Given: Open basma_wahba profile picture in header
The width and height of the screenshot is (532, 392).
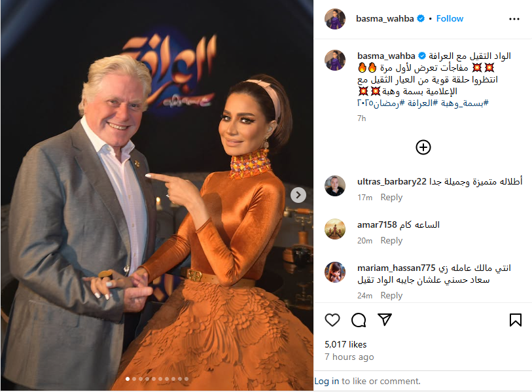Looking at the screenshot, I should coord(335,19).
